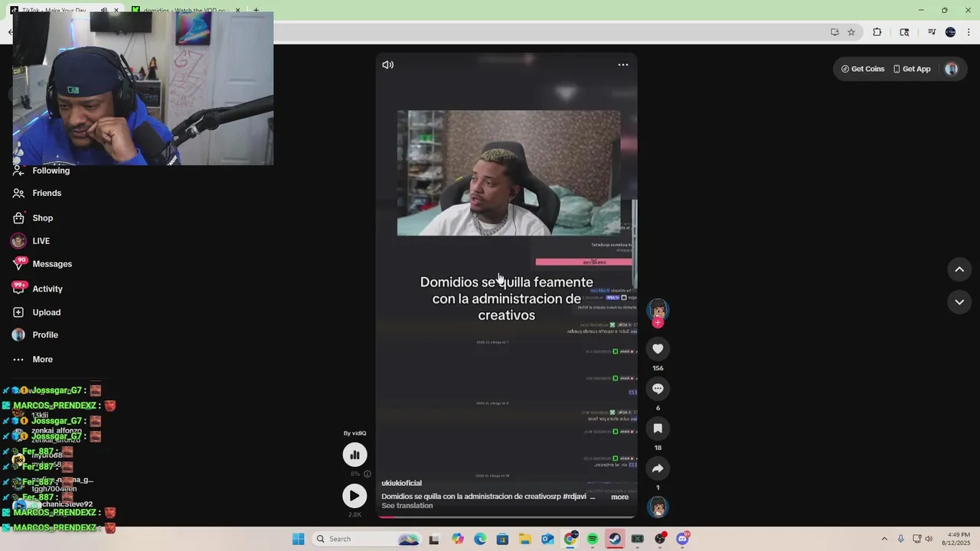980x551 pixels.
Task: Mute the TikTok tab via speaker icon
Action: coord(104,11)
